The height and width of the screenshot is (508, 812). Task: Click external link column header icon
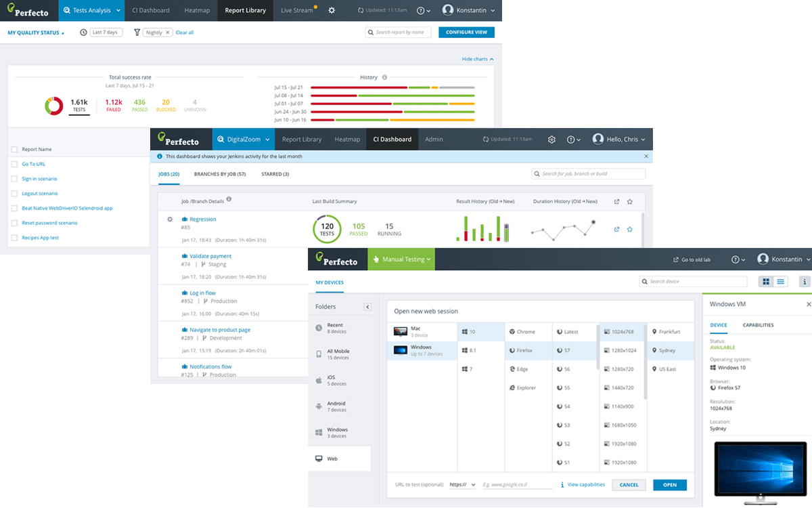point(616,201)
